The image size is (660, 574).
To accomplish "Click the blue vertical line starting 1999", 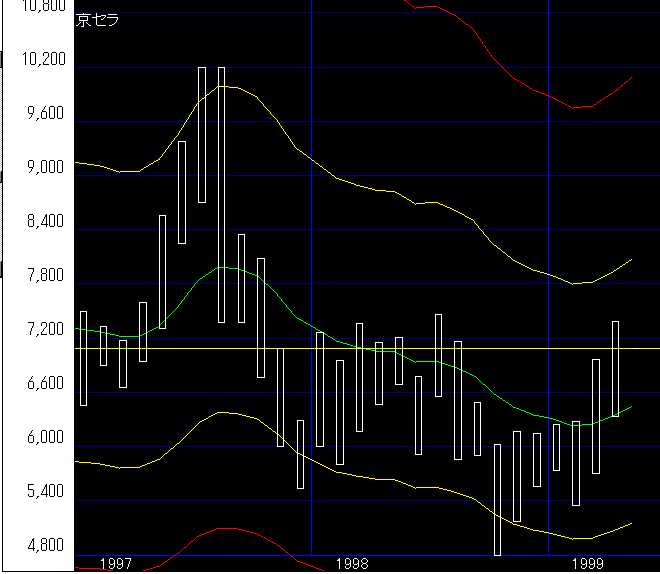I will point(548,200).
